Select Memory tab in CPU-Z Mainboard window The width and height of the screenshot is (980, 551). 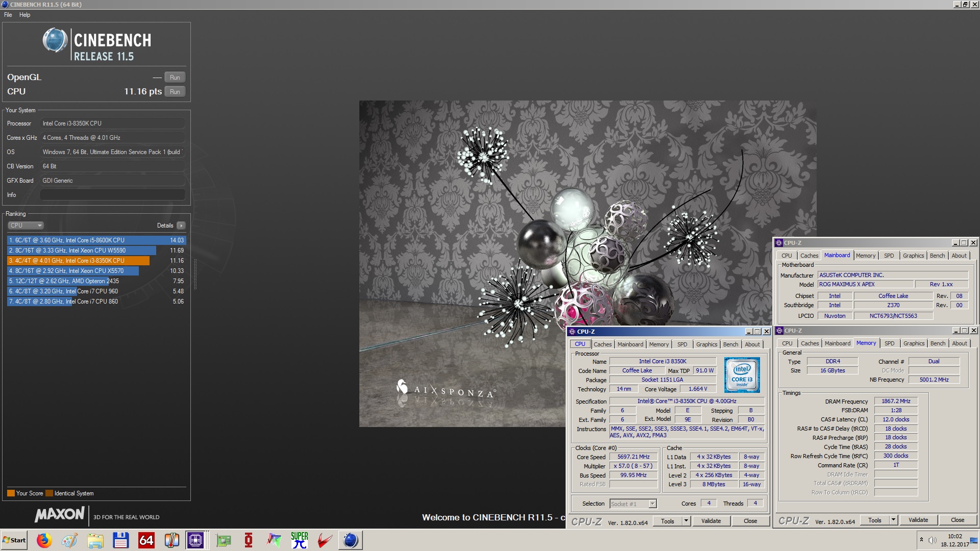point(866,256)
